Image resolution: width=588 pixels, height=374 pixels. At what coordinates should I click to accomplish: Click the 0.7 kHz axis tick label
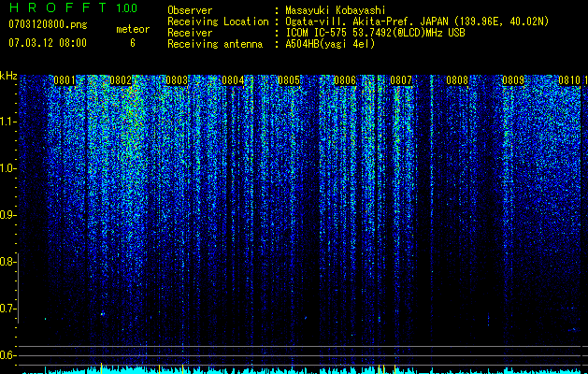[7, 309]
